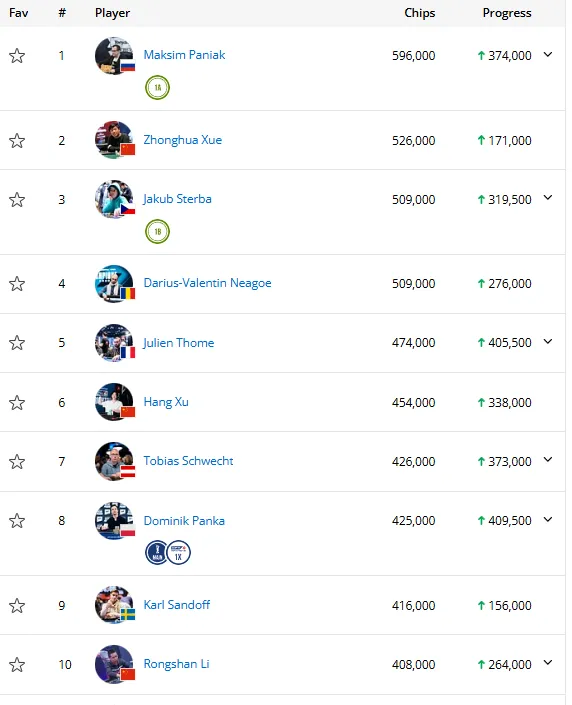Open Julien Thome's avatar photo
The image size is (572, 705).
click(114, 343)
